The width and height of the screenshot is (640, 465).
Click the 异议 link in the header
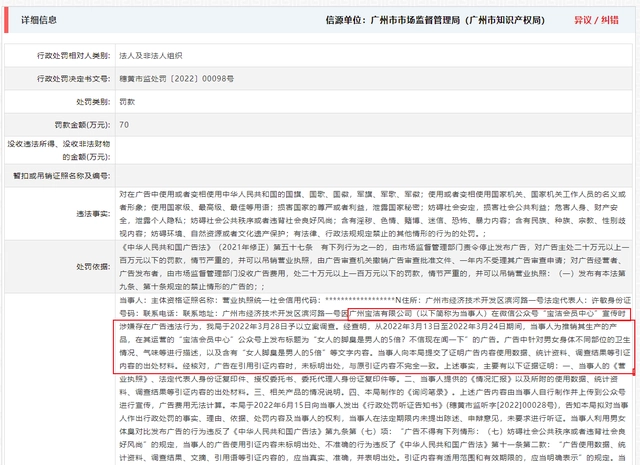pyautogui.click(x=582, y=20)
